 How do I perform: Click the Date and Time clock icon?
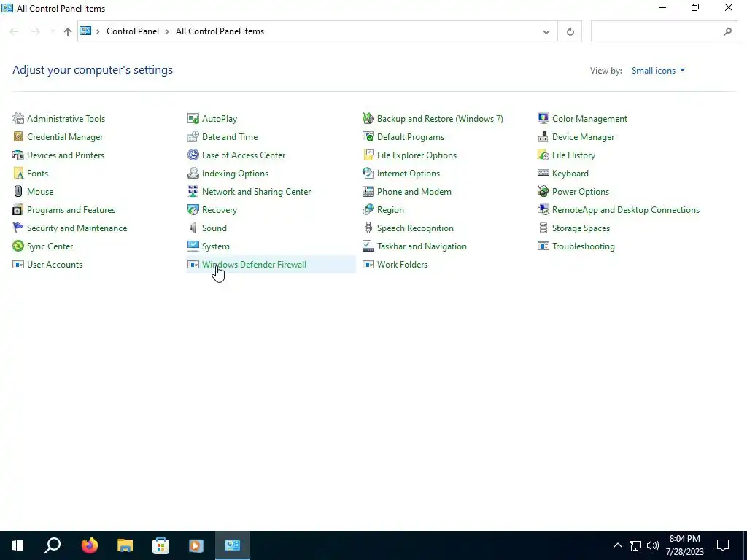tap(193, 136)
